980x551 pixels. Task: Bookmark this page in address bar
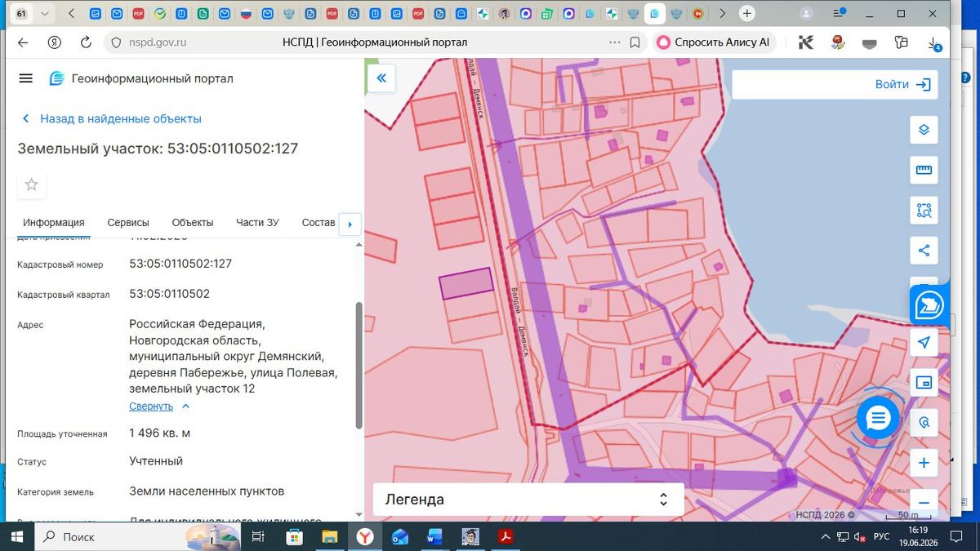[635, 42]
